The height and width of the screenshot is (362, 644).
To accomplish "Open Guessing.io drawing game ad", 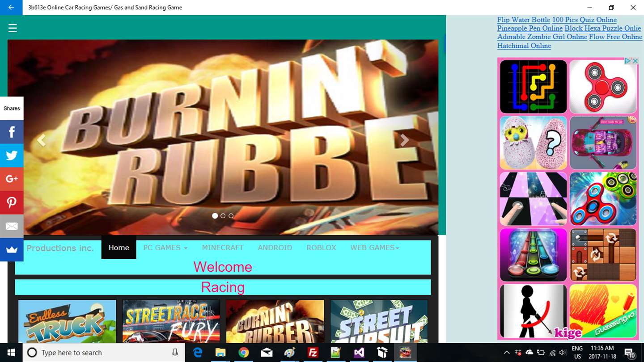I will (x=603, y=311).
